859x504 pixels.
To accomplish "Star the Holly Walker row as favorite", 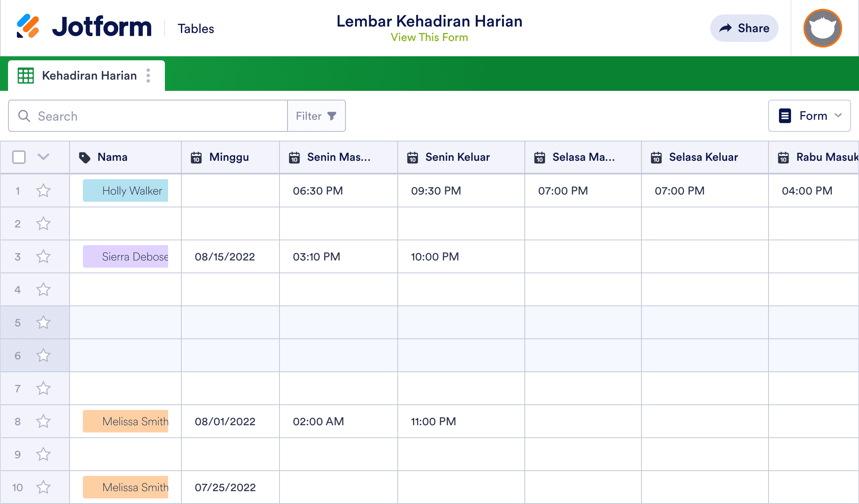I will (x=43, y=191).
